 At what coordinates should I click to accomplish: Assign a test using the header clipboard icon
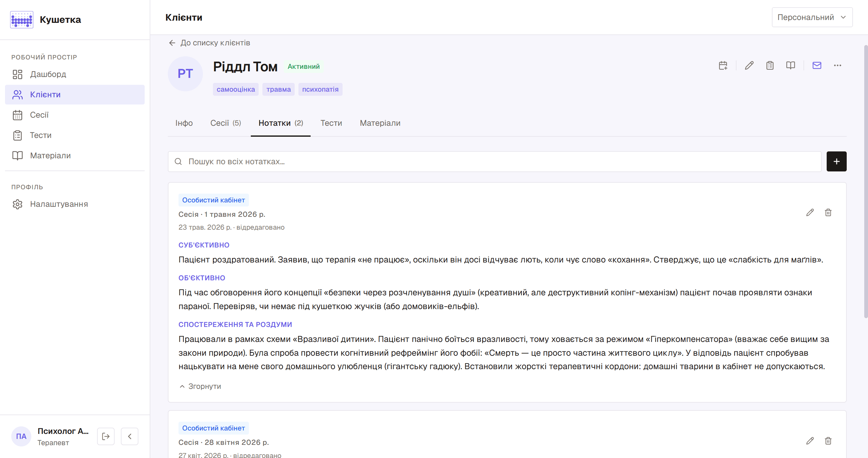pos(770,65)
